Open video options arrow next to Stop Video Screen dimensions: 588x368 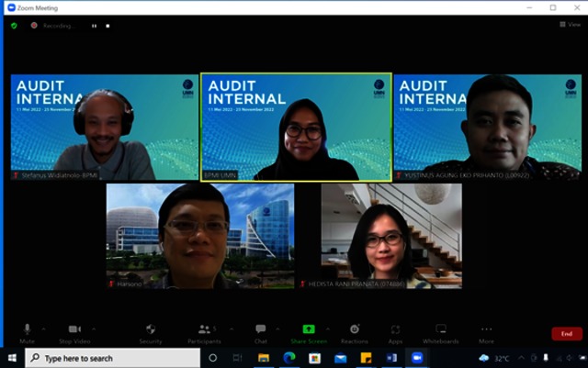pos(94,329)
